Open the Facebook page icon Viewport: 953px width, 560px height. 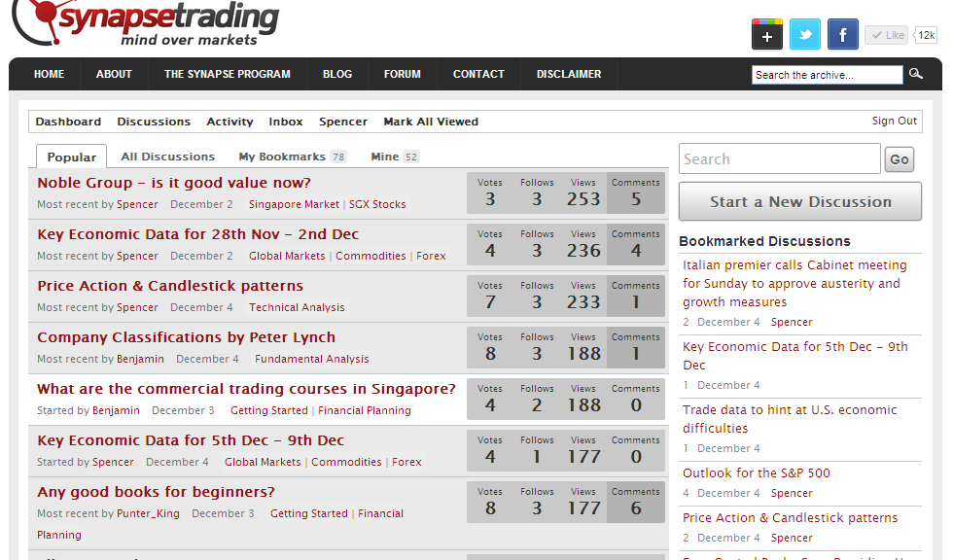tap(842, 35)
